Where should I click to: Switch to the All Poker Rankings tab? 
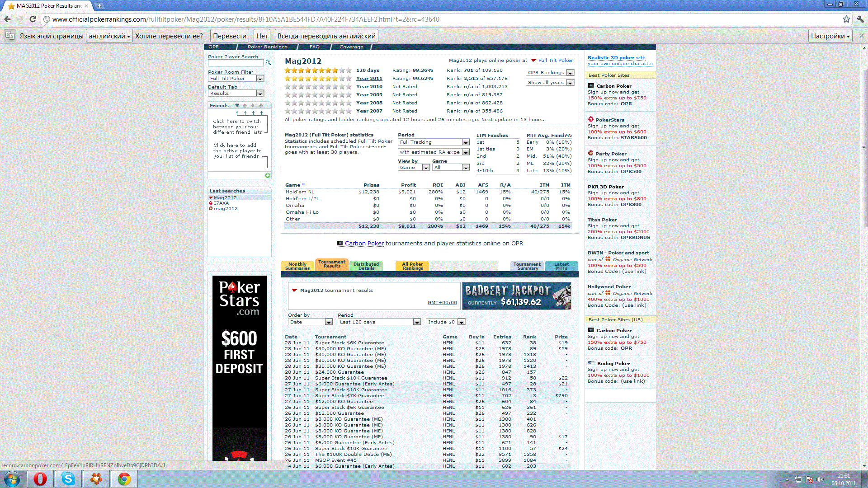coord(412,266)
